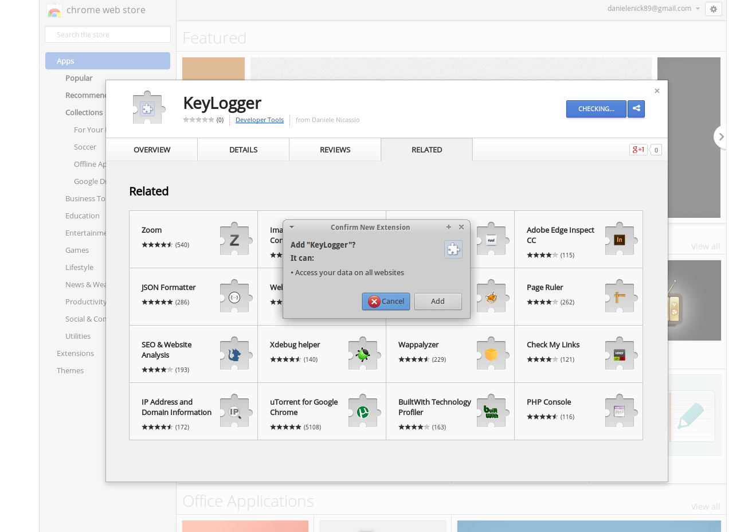Open Extensions category in sidebar
This screenshot has height=532, width=756.
coord(75,353)
